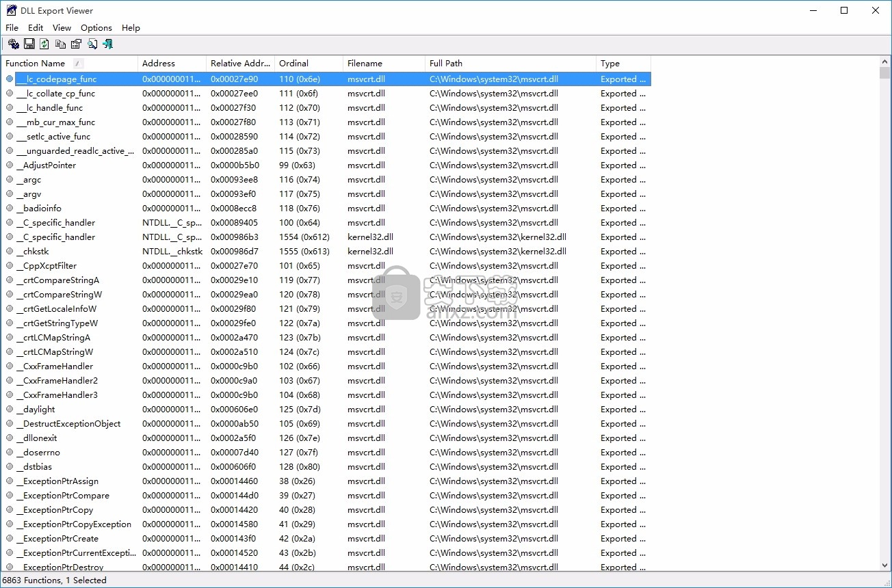
Task: Open the View menu
Action: click(x=62, y=28)
